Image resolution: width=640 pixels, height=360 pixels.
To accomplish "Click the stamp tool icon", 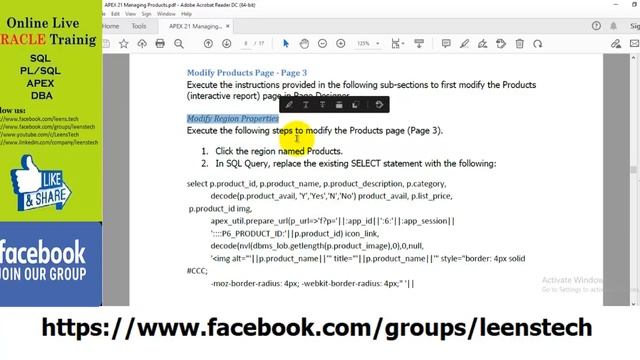I will (501, 44).
